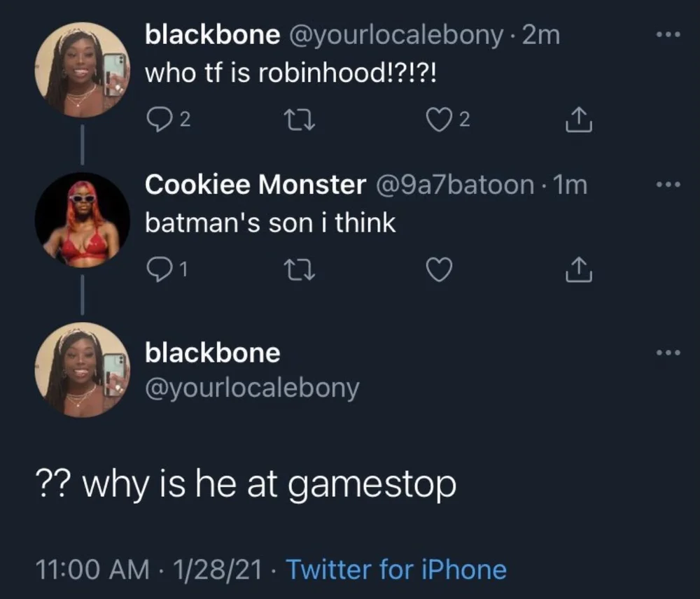Share Cookiee Monster's batman tweet
Viewport: 700px width, 599px height.
579,269
